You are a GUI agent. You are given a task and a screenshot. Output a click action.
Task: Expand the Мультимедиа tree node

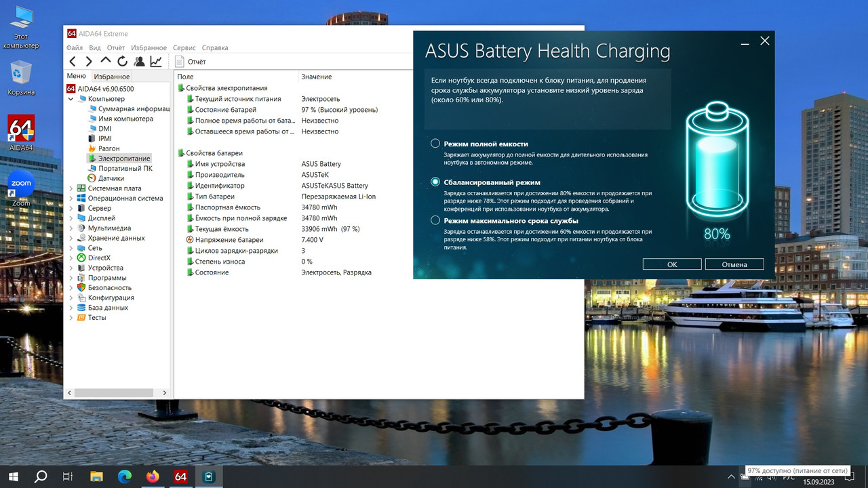click(71, 228)
